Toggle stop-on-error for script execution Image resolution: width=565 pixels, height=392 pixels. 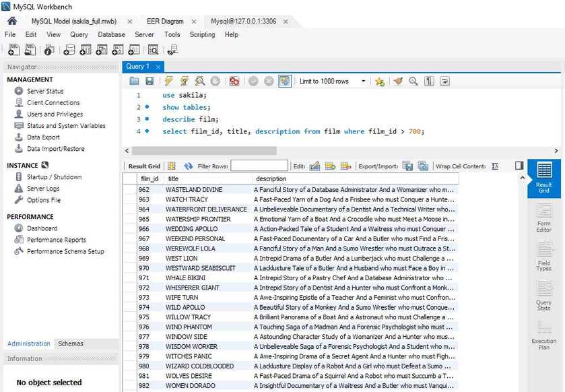[x=234, y=81]
